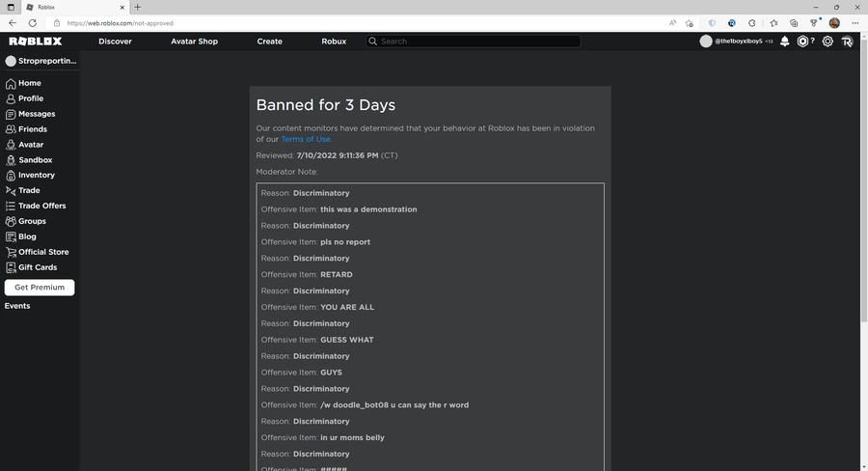Open the Edge profile avatar
Screen dimensions: 868x471
835,23
